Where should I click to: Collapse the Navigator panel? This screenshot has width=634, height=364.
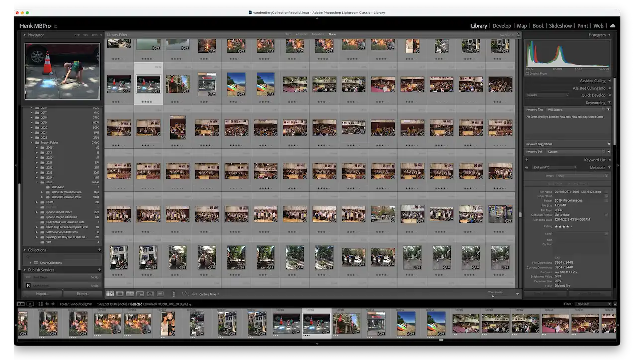(25, 35)
